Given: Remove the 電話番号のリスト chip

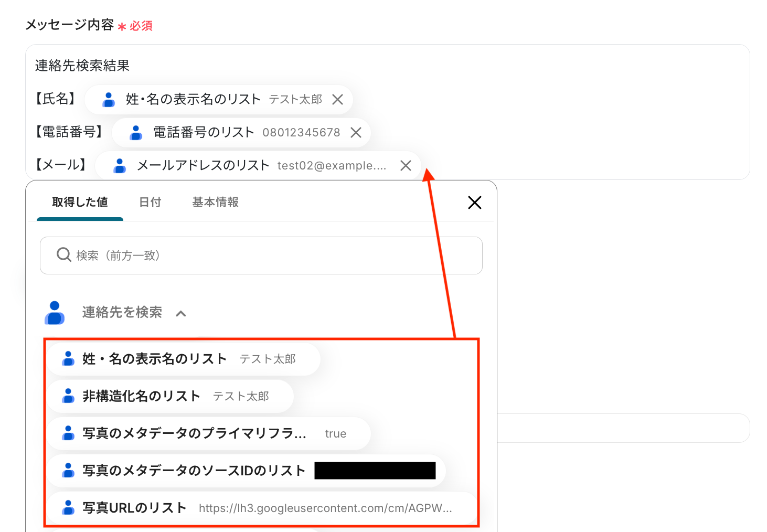Looking at the screenshot, I should coord(356,133).
